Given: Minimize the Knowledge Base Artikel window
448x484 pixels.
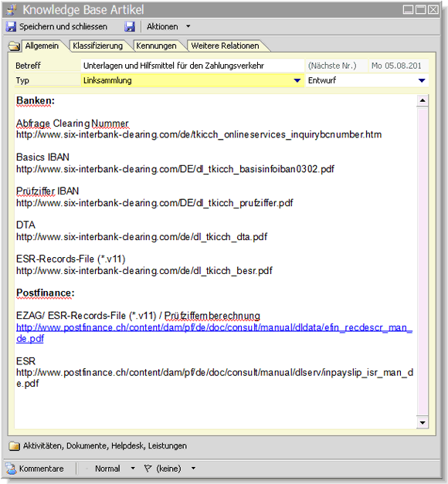Looking at the screenshot, I should (408, 9).
